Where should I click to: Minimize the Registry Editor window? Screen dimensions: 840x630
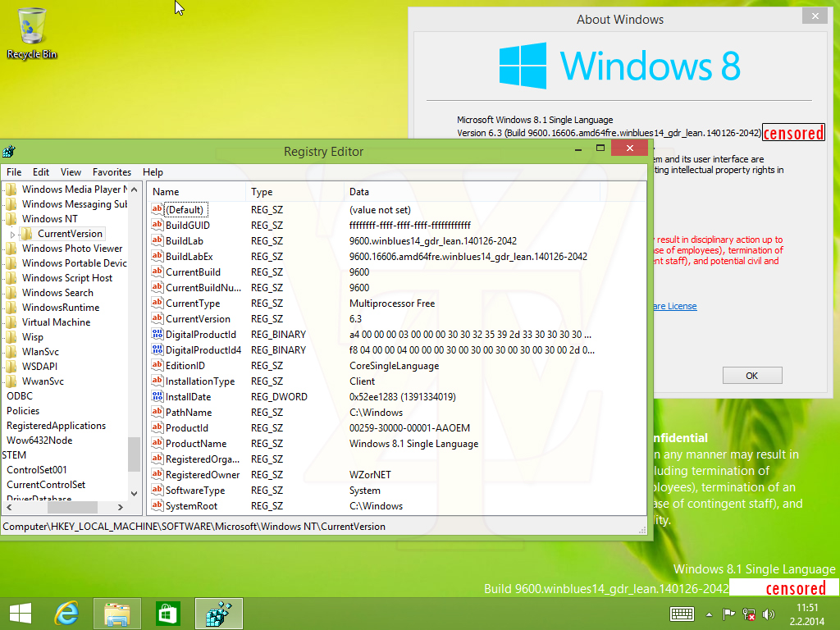[578, 148]
